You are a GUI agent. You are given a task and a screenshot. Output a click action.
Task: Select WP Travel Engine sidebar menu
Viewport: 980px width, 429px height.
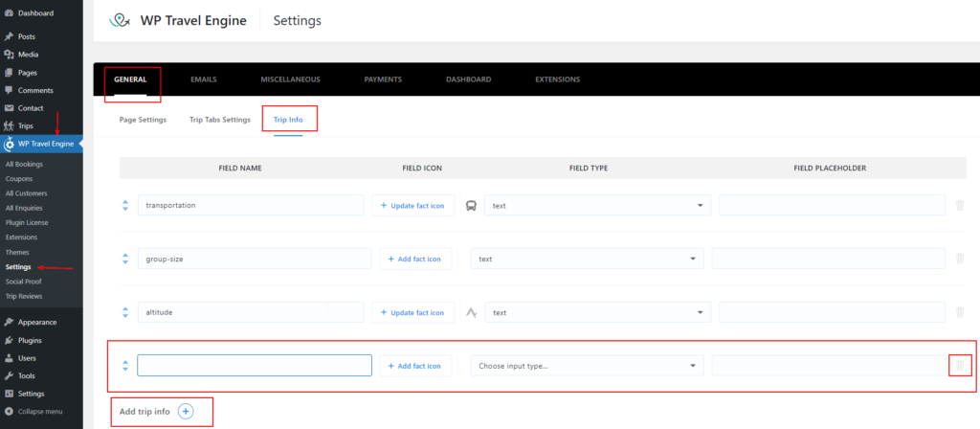[x=41, y=145]
